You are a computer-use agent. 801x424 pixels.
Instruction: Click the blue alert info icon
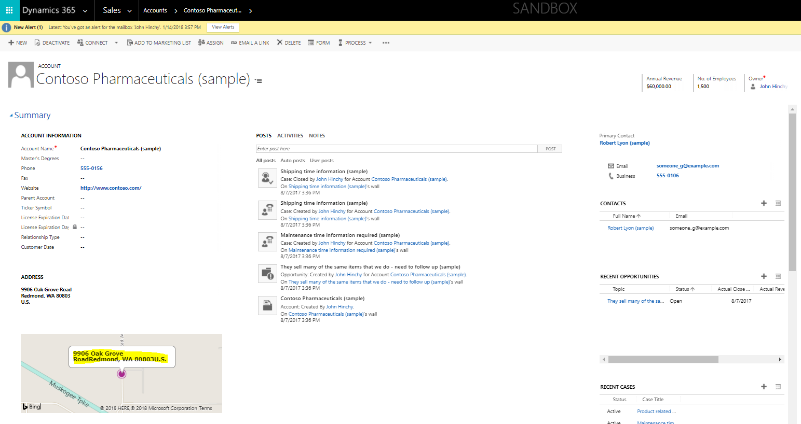tap(7, 28)
